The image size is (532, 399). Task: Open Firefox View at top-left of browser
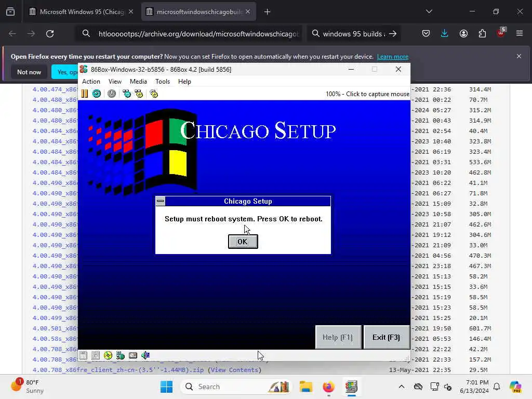point(10,12)
